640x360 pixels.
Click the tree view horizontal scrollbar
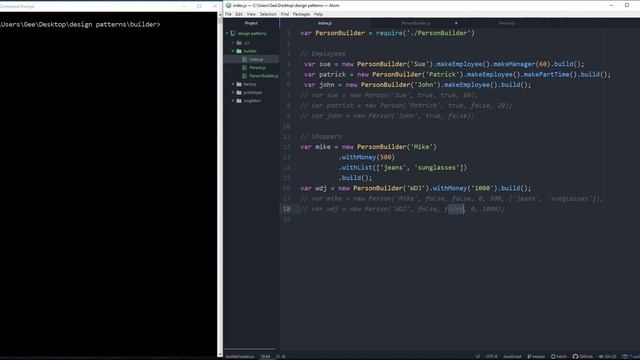click(x=250, y=350)
